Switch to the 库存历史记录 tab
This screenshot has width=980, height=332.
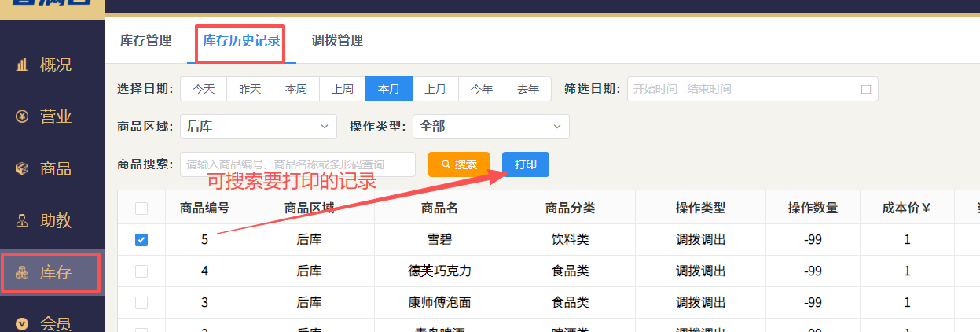coord(241,40)
